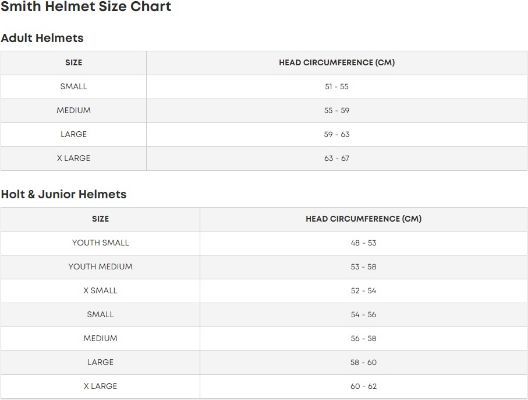Select the adult MEDIUM size cell
Screen dimensions: 528x400
coord(74,110)
